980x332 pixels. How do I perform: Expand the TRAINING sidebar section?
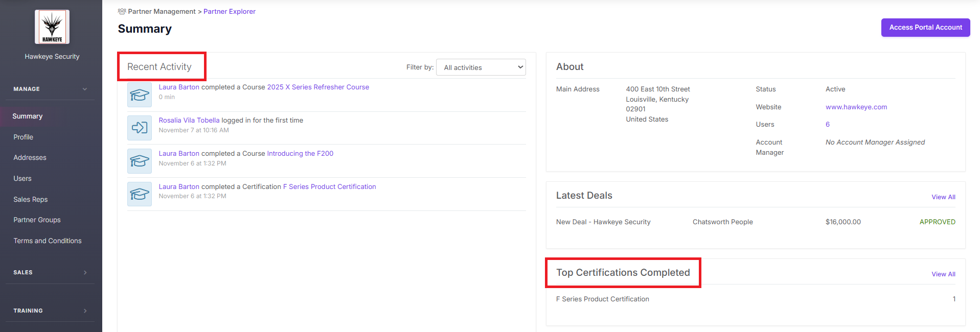pyautogui.click(x=85, y=311)
